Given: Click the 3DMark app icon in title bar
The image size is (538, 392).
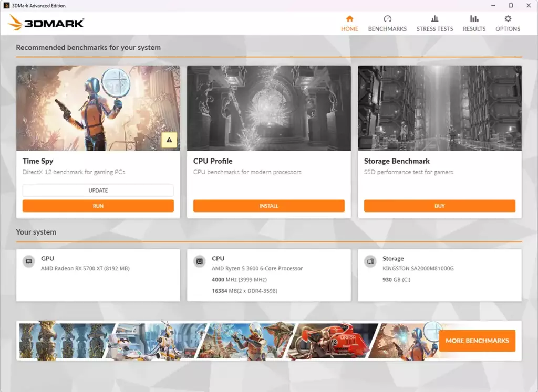Looking at the screenshot, I should pyautogui.click(x=6, y=5).
